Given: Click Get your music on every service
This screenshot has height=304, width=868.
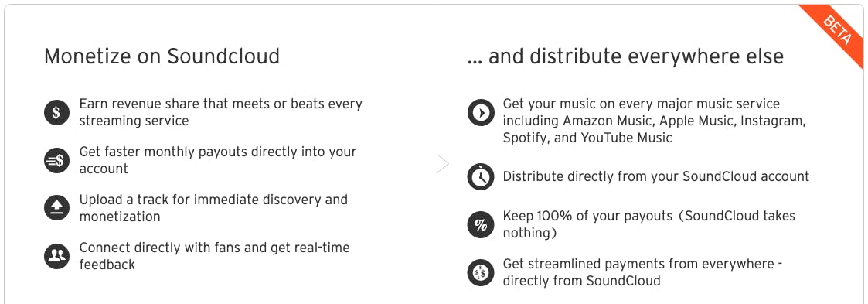Looking at the screenshot, I should [652, 121].
